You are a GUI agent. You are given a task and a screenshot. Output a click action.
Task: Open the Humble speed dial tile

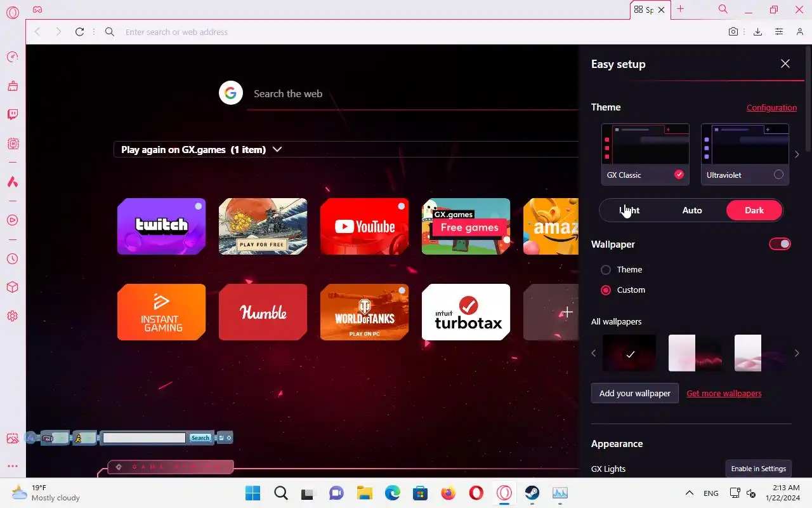point(263,312)
